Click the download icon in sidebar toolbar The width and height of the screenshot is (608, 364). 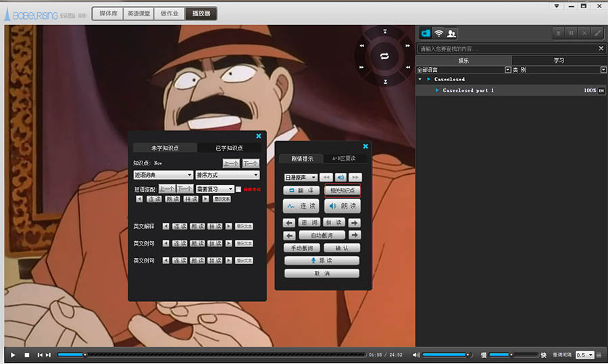559,33
